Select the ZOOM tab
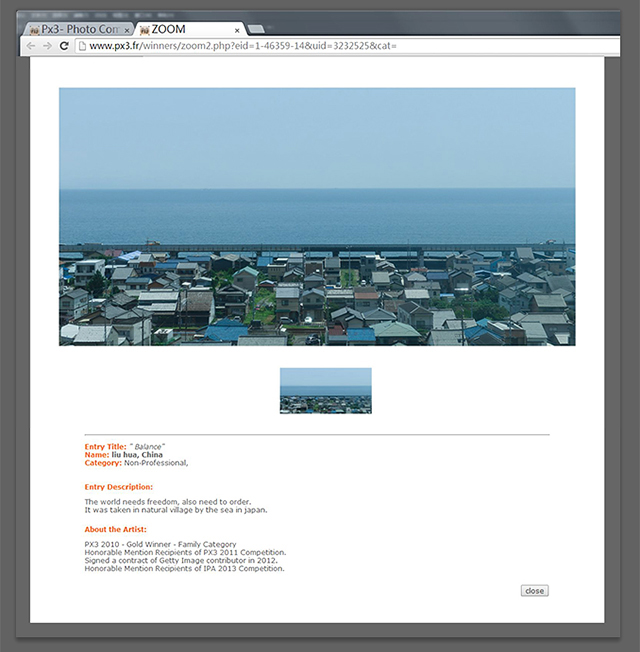The height and width of the screenshot is (652, 640). coord(180,30)
